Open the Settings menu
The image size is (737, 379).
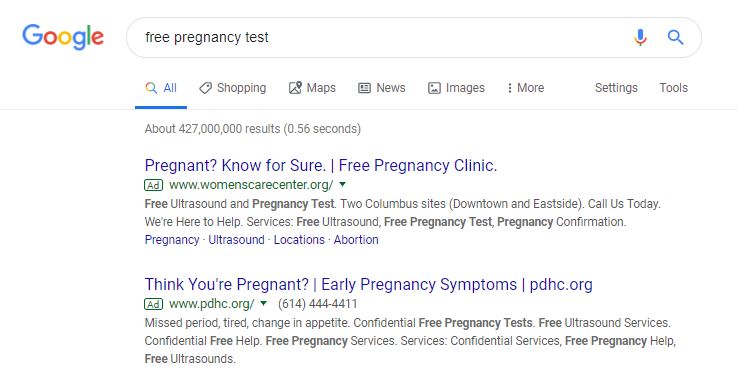point(616,88)
